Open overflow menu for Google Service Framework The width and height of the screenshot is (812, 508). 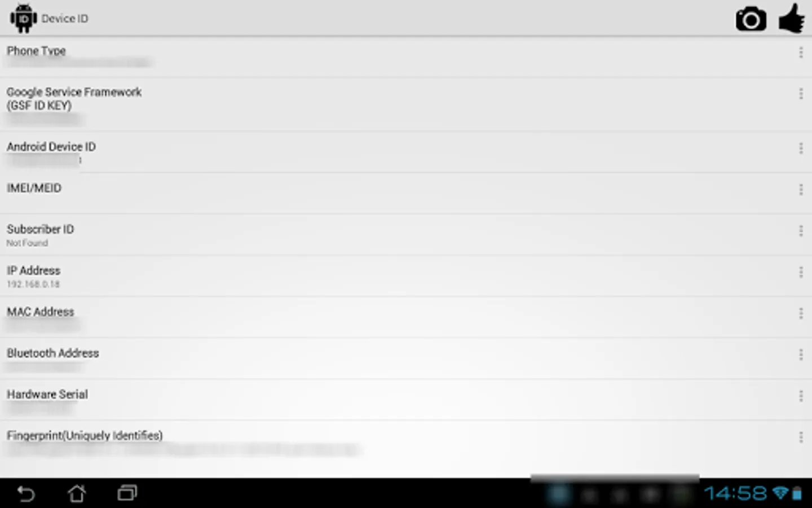(801, 94)
